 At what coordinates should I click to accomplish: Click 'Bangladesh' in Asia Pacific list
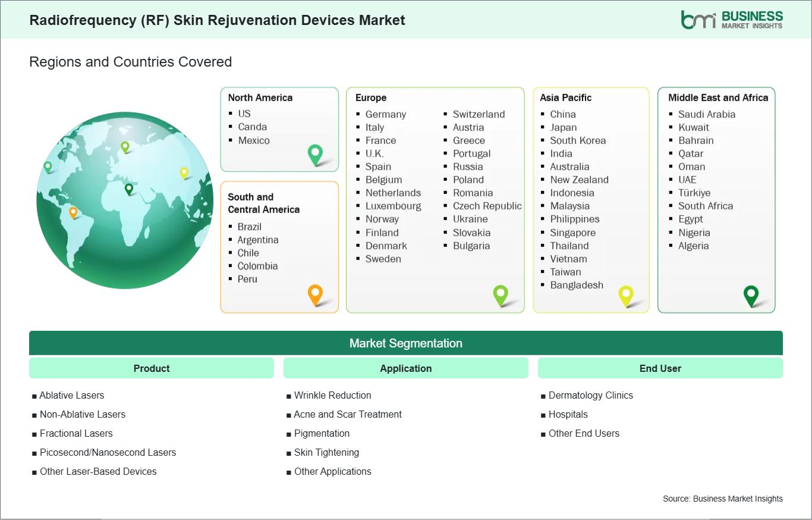577,285
